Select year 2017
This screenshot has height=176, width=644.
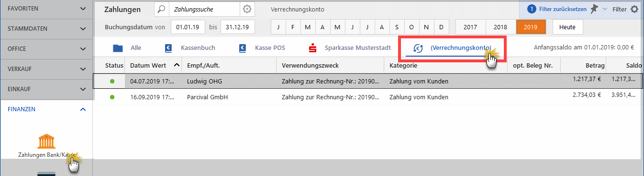471,27
